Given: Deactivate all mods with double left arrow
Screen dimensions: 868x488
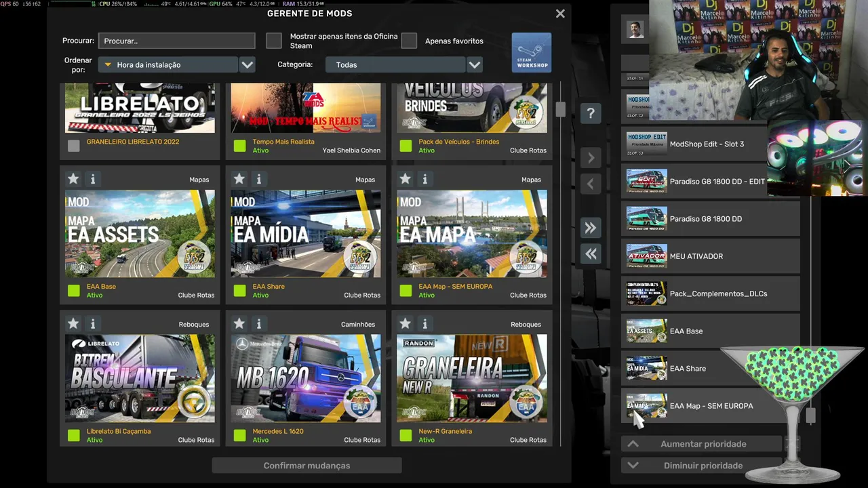Looking at the screenshot, I should [x=591, y=253].
